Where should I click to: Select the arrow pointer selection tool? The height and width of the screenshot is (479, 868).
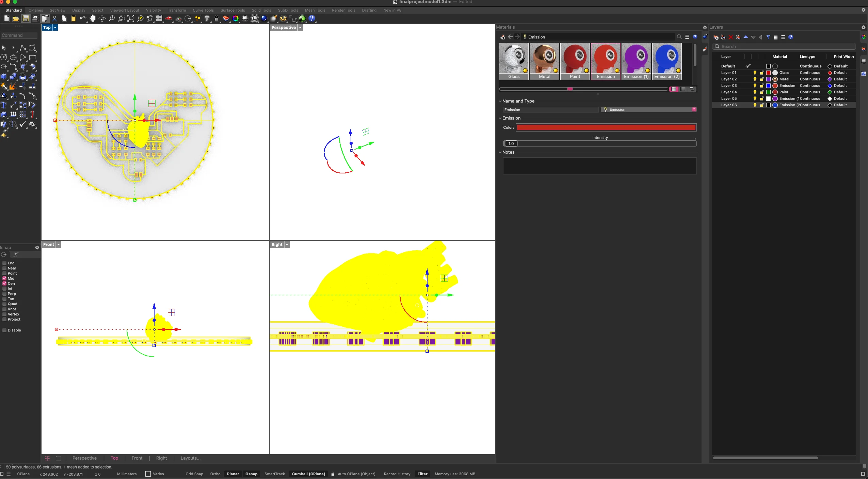(4, 48)
